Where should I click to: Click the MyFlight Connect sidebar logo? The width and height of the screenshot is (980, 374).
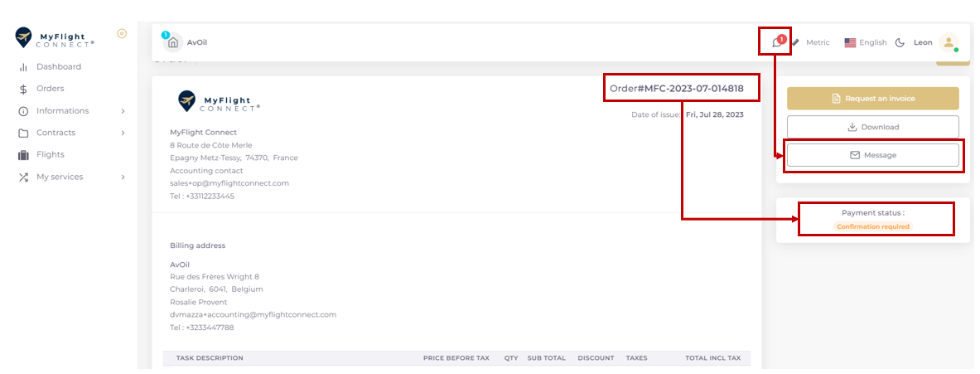coord(56,37)
